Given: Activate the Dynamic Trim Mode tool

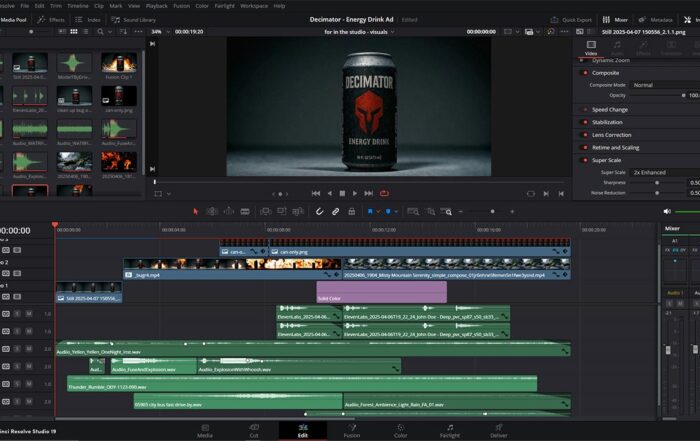Looking at the screenshot, I should pyautogui.click(x=228, y=212).
